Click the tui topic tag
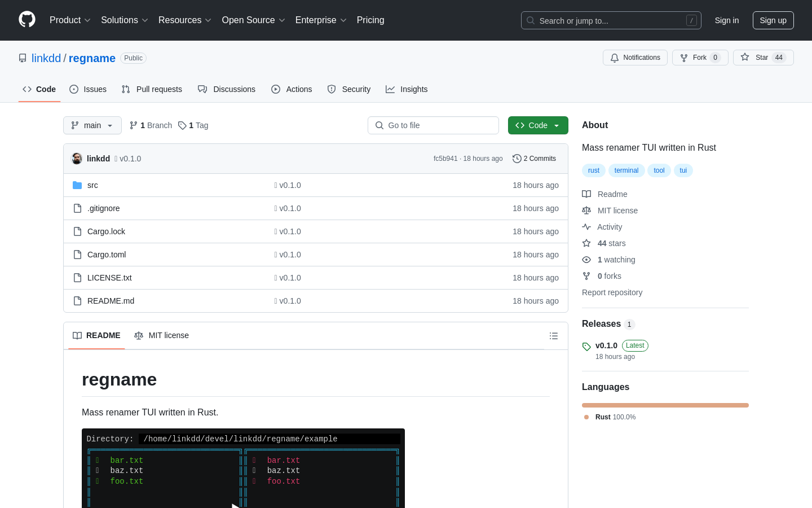812x508 pixels. point(683,170)
